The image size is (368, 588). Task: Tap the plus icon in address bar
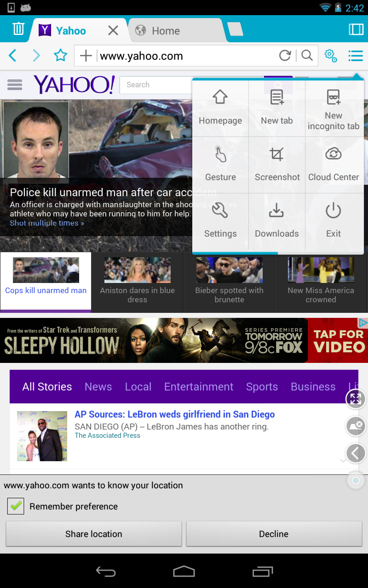click(86, 56)
